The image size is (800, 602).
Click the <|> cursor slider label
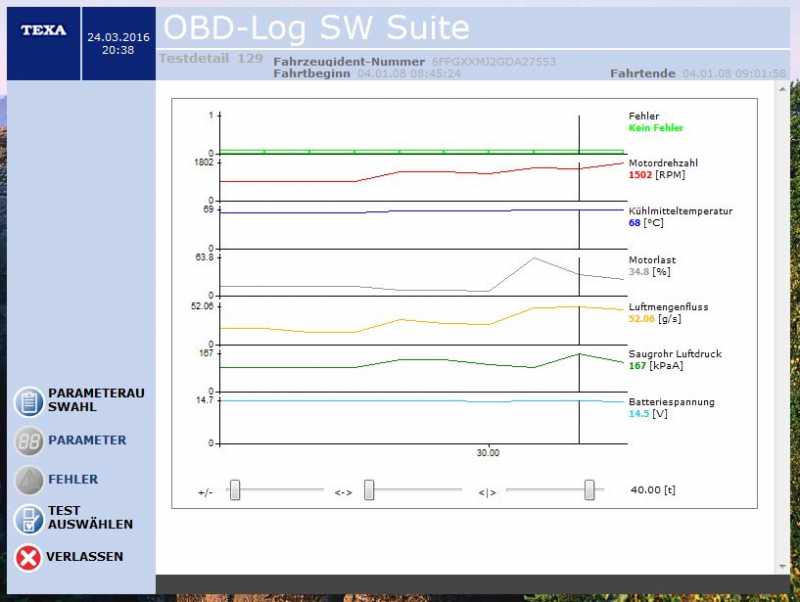[487, 492]
